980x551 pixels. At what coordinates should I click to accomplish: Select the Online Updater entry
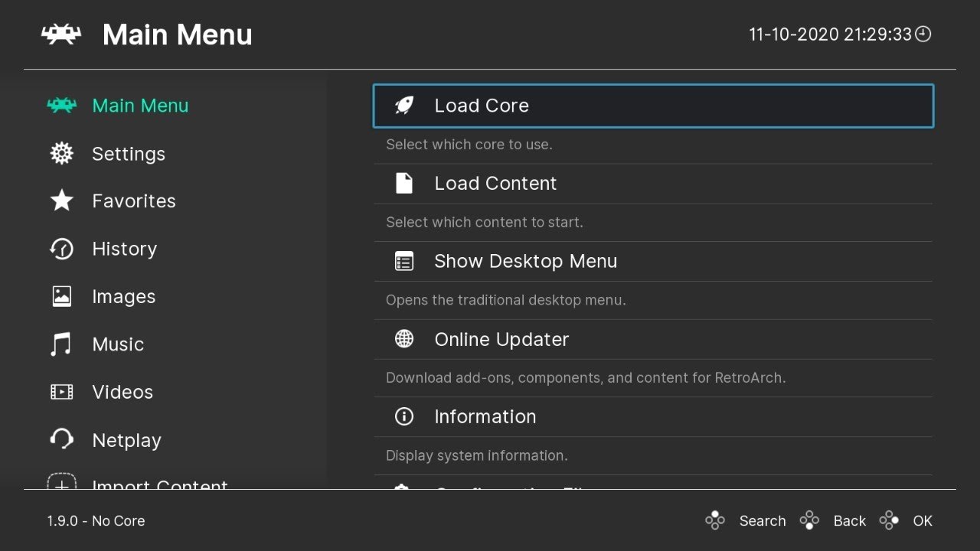pos(653,339)
